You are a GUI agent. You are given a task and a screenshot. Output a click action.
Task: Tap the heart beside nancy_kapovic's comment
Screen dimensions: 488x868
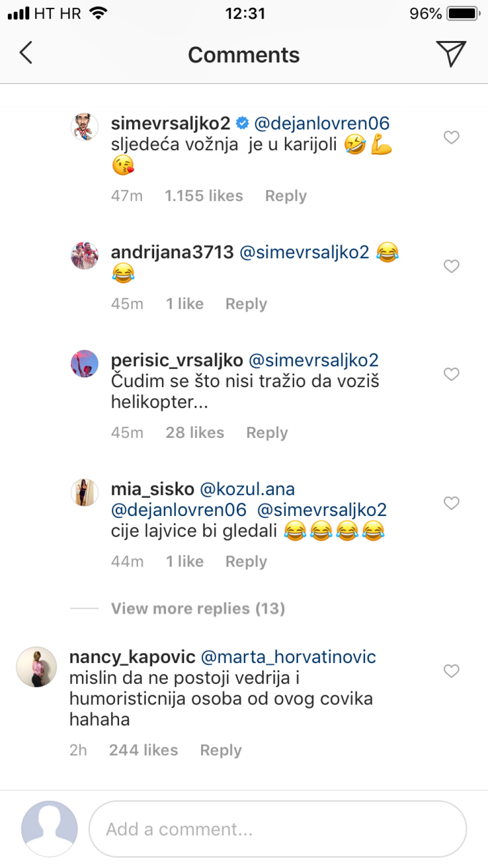click(451, 671)
